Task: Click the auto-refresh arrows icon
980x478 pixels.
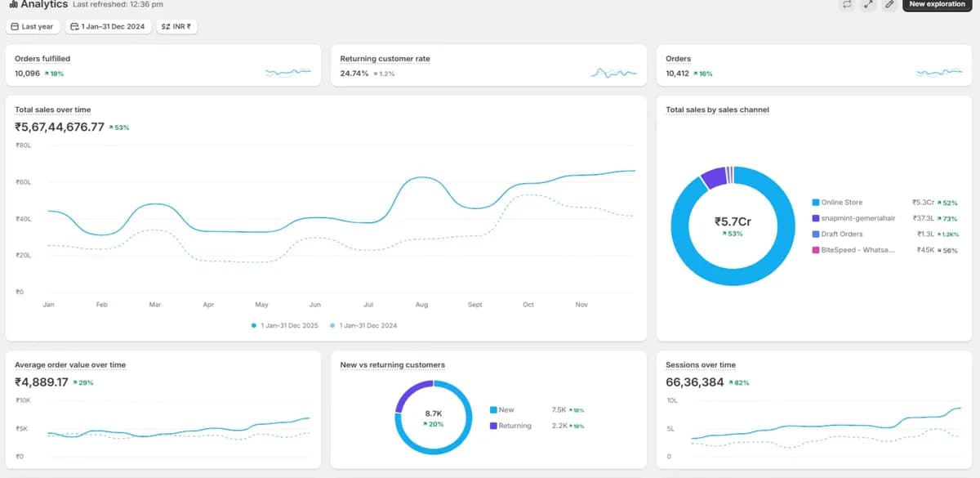Action: (x=847, y=4)
